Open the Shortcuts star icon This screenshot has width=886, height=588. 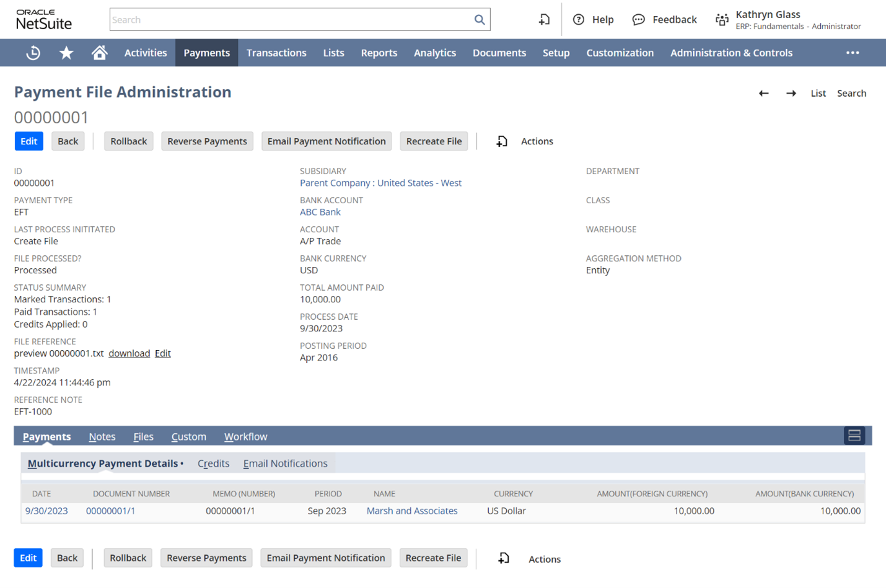[x=66, y=53]
